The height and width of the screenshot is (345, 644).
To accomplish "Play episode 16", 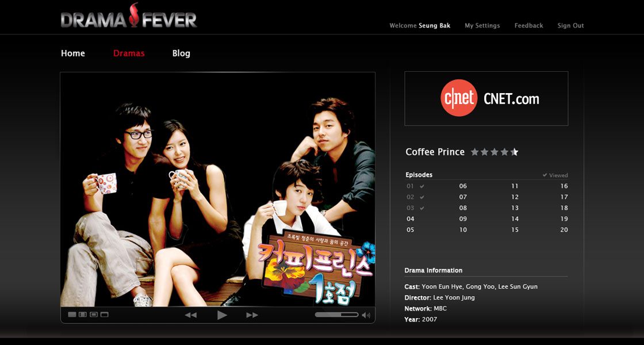I will point(564,186).
